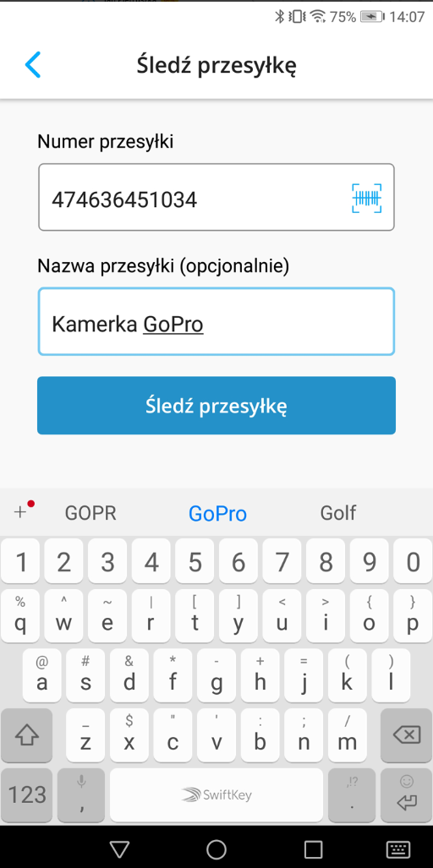Viewport: 433px width, 868px height.
Task: Open the barcode scanner icon
Action: [366, 198]
